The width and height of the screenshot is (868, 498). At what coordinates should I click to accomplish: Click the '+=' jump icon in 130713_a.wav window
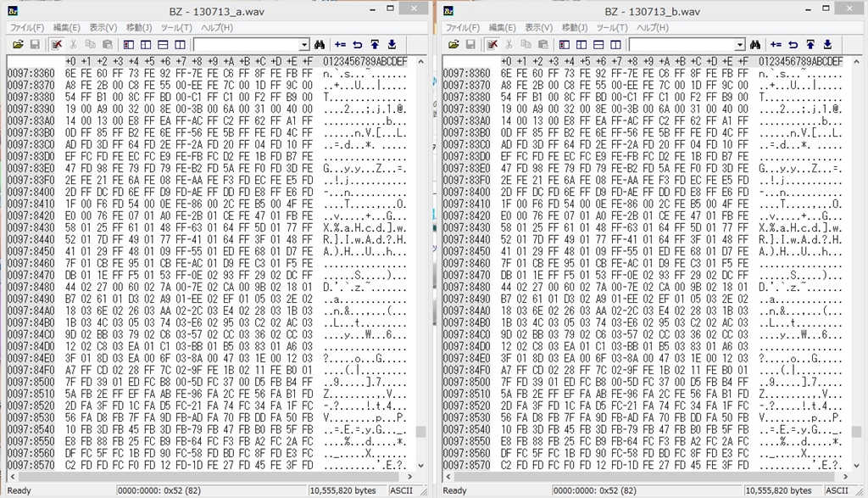tap(341, 44)
